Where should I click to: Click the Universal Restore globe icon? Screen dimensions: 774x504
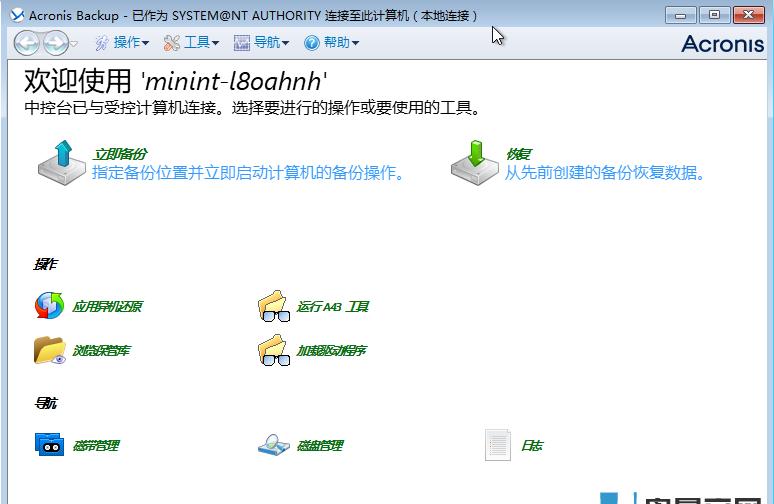tap(49, 306)
